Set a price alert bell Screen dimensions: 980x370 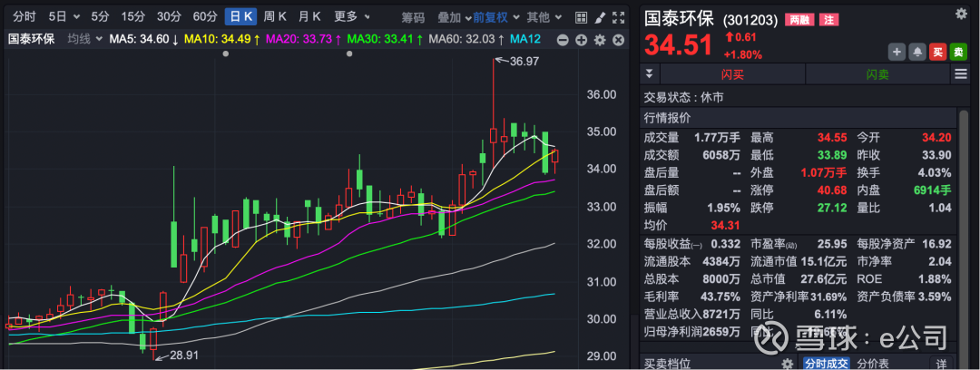tap(916, 52)
